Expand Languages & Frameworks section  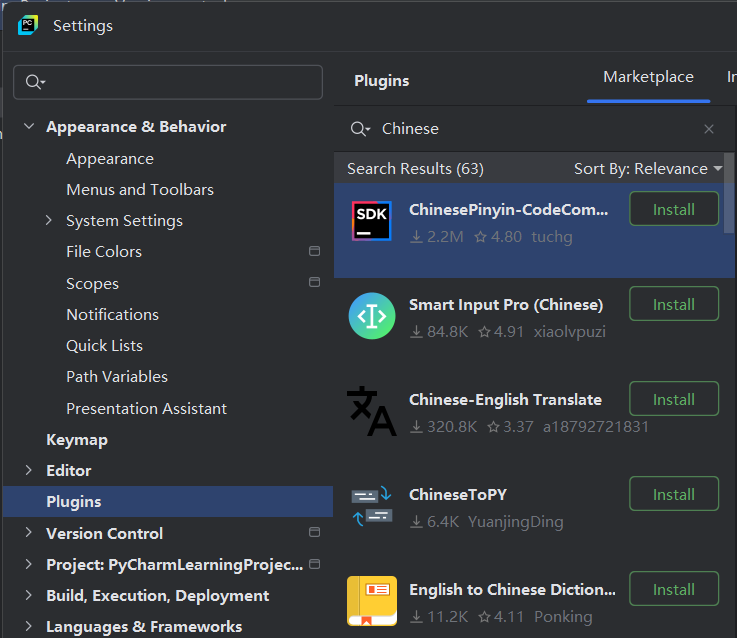click(x=29, y=626)
